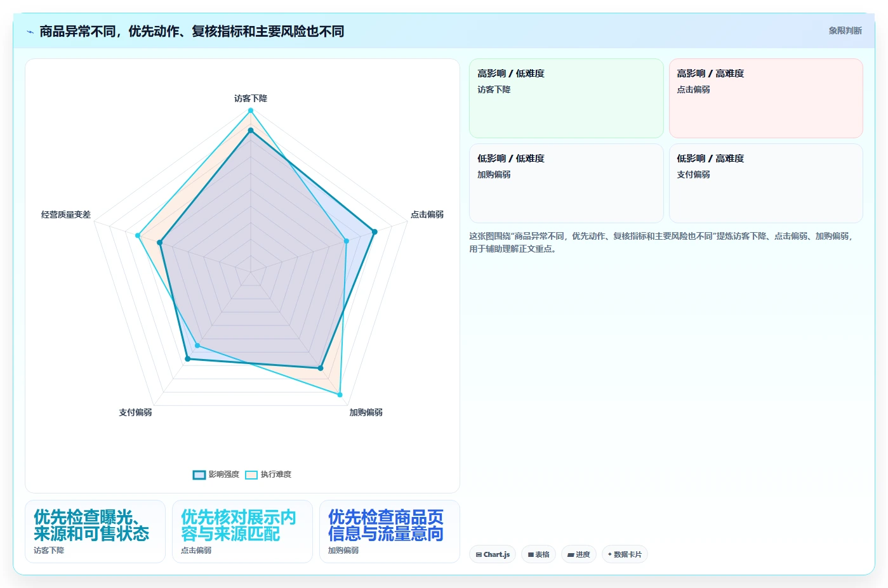Screen dimensions: 888x588
Task: Click the 执行难度 legend color box
Action: (251, 475)
